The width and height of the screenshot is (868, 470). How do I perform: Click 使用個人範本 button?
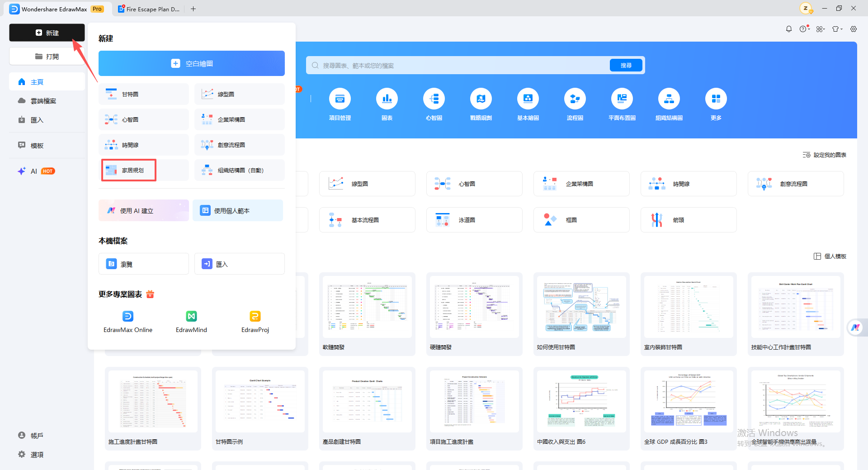click(x=238, y=210)
